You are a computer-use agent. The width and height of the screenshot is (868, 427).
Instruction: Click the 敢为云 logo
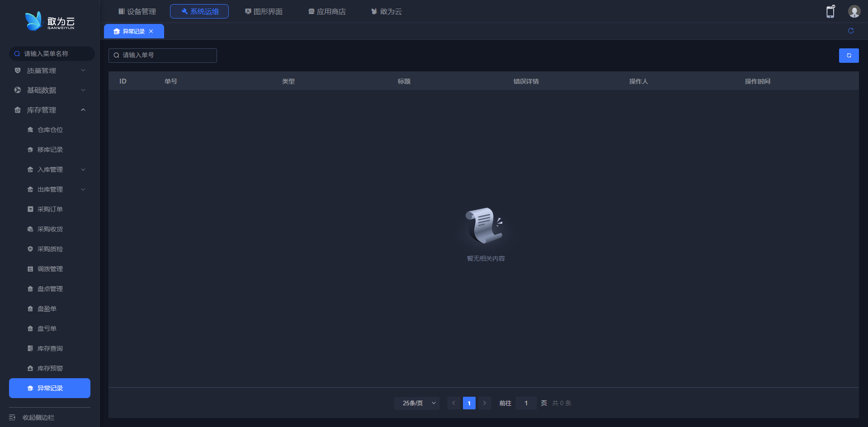pyautogui.click(x=50, y=21)
